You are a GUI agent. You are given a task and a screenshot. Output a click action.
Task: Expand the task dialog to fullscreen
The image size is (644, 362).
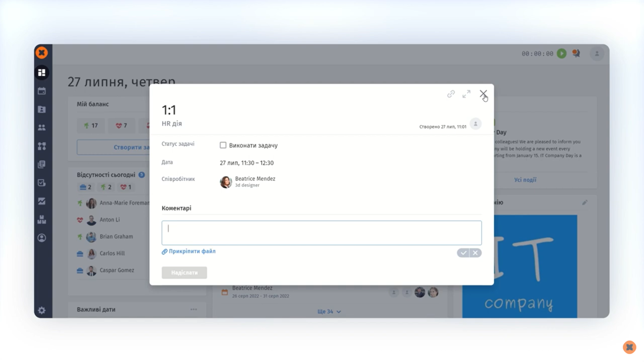[466, 94]
